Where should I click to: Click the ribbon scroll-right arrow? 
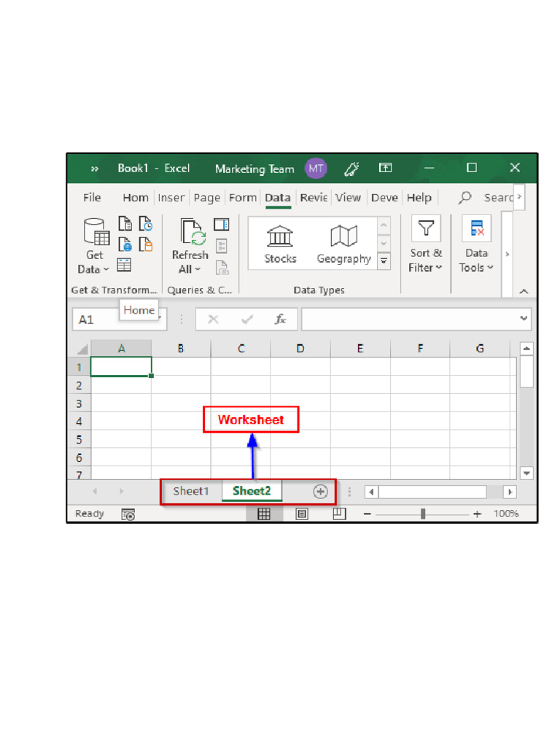coord(507,254)
